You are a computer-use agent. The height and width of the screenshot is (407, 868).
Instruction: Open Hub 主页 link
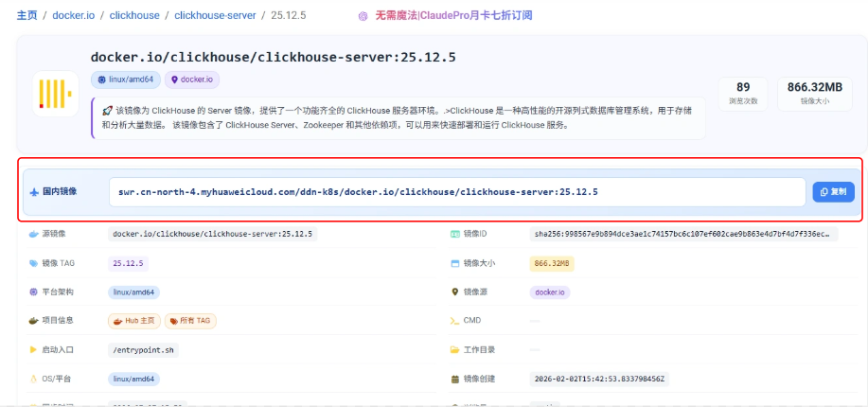pos(134,321)
